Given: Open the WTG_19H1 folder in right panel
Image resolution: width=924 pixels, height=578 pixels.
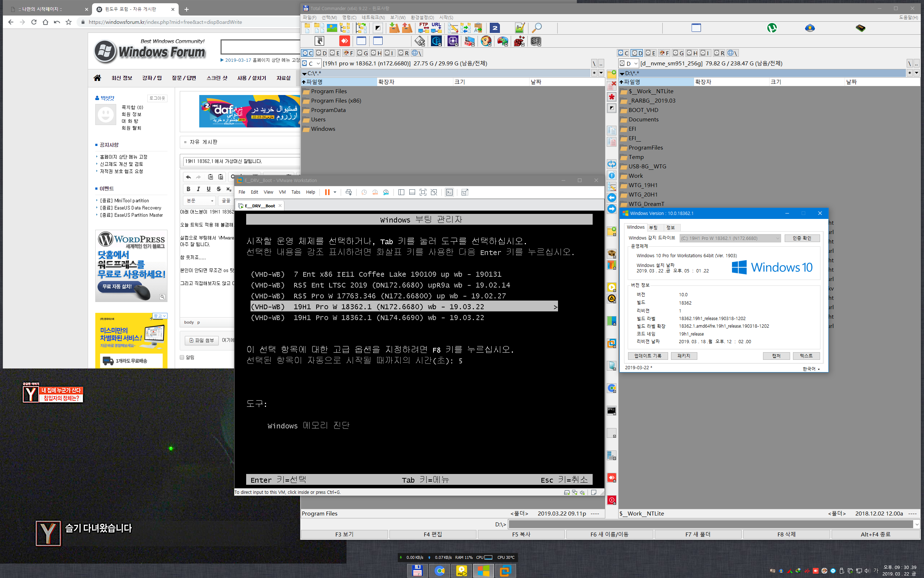Looking at the screenshot, I should pyautogui.click(x=643, y=185).
